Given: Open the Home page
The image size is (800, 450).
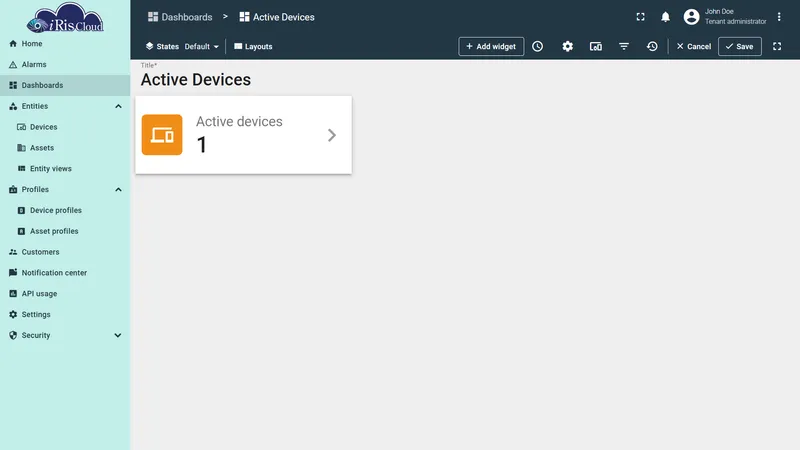Looking at the screenshot, I should 65,43.
